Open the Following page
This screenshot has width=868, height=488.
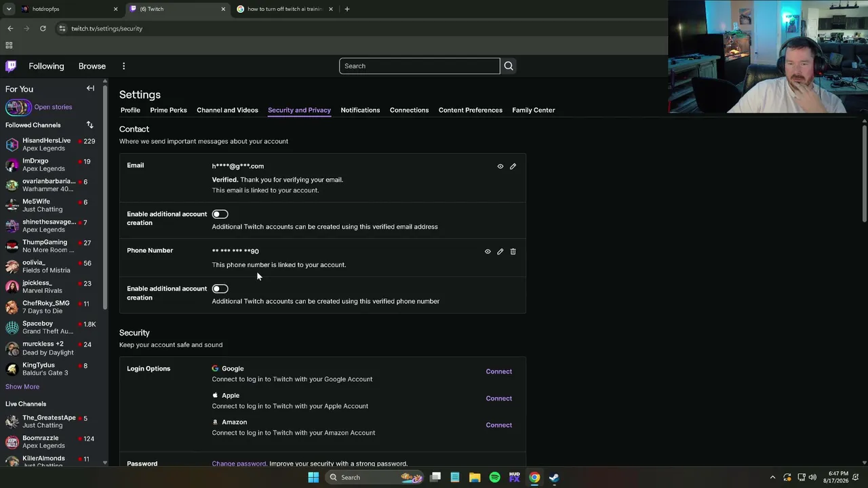pyautogui.click(x=46, y=66)
